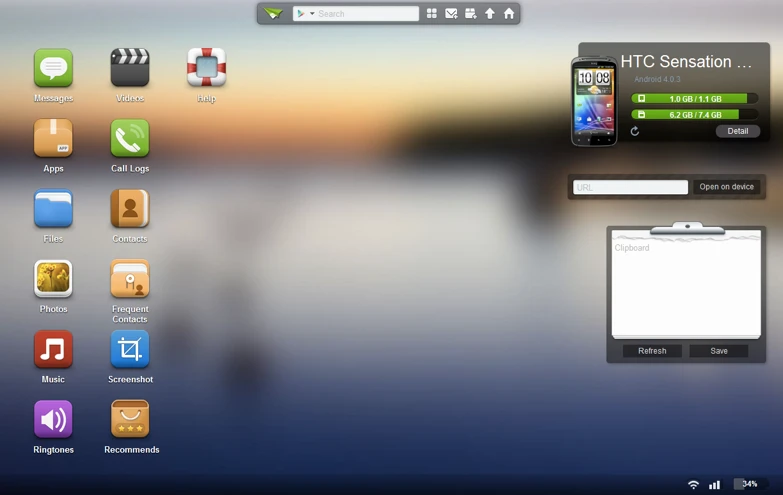Image resolution: width=783 pixels, height=495 pixels.
Task: Open the Messages app icon
Action: 53,69
